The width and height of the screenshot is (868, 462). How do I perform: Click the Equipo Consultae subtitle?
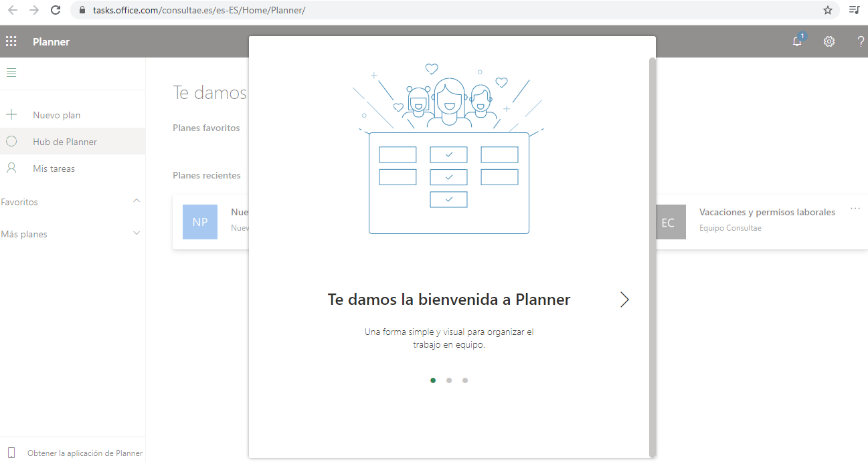point(730,228)
